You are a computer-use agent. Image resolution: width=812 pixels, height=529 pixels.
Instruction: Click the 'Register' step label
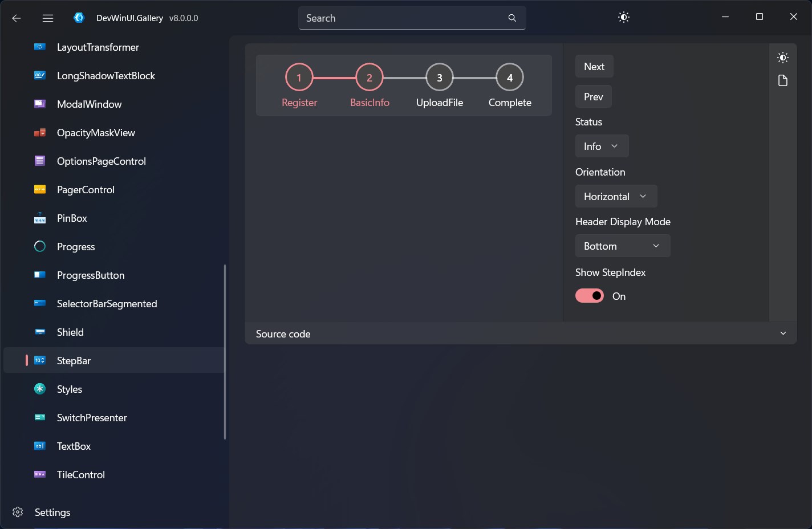[299, 103]
